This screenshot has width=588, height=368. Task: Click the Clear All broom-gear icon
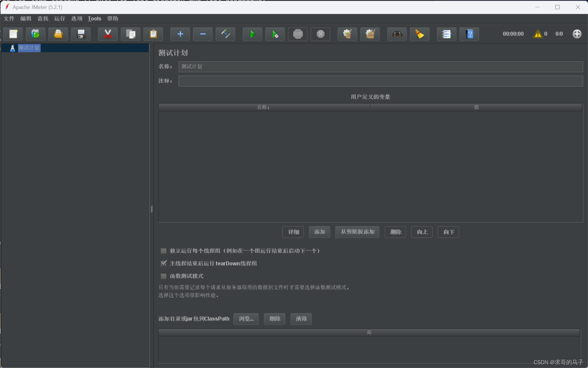coord(370,34)
